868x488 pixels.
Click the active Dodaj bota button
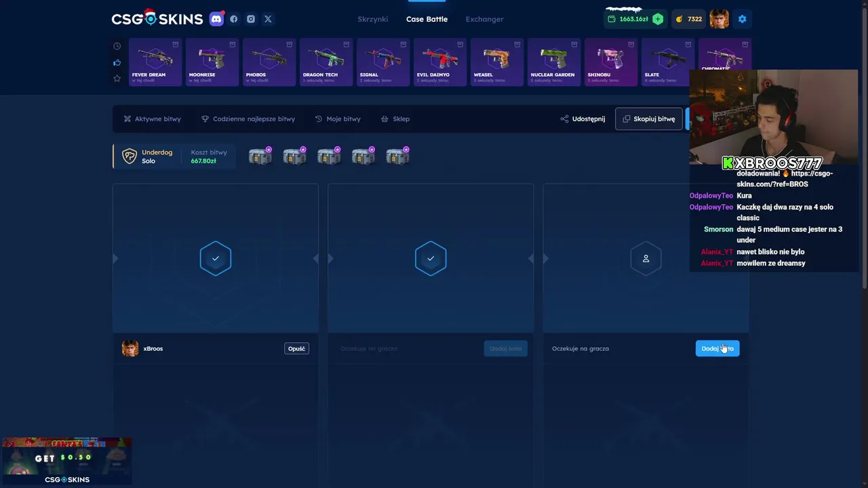tap(717, 348)
